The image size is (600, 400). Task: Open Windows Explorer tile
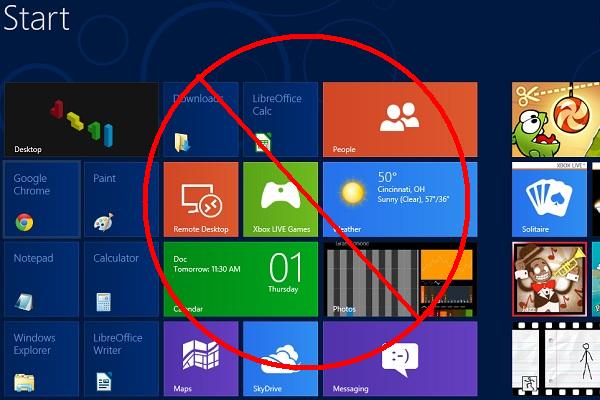[x=42, y=358]
